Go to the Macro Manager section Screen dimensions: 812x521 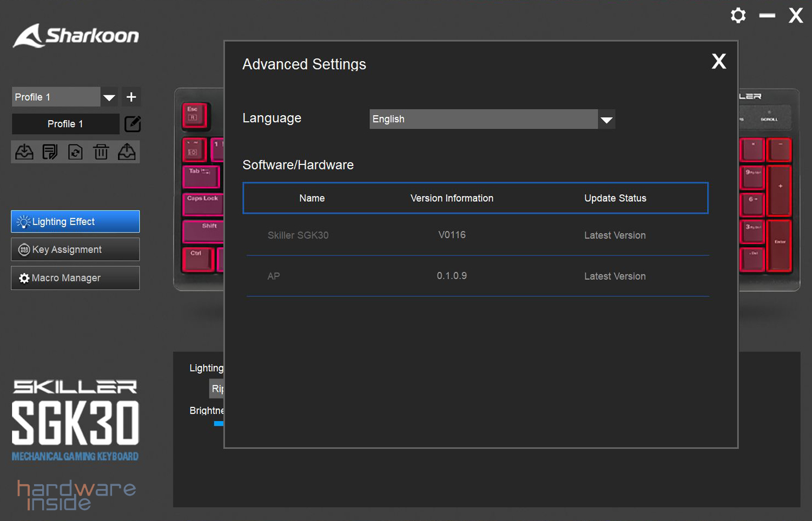(75, 278)
